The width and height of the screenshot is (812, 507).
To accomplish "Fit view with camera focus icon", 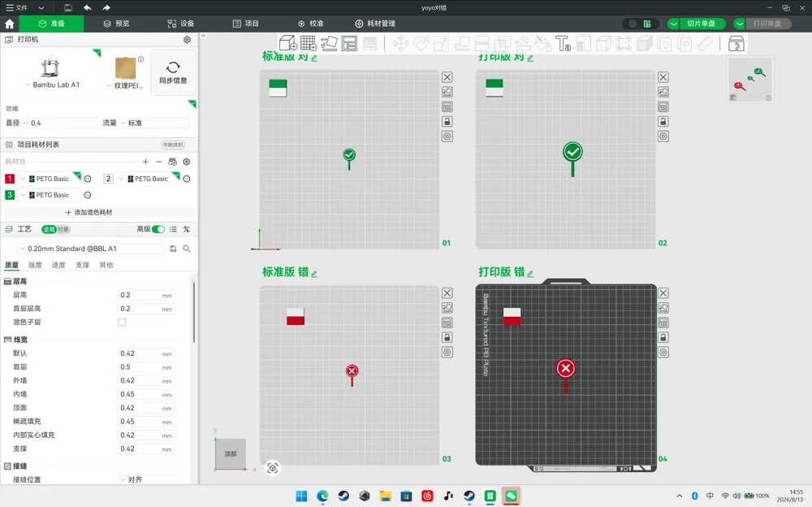I will click(272, 468).
